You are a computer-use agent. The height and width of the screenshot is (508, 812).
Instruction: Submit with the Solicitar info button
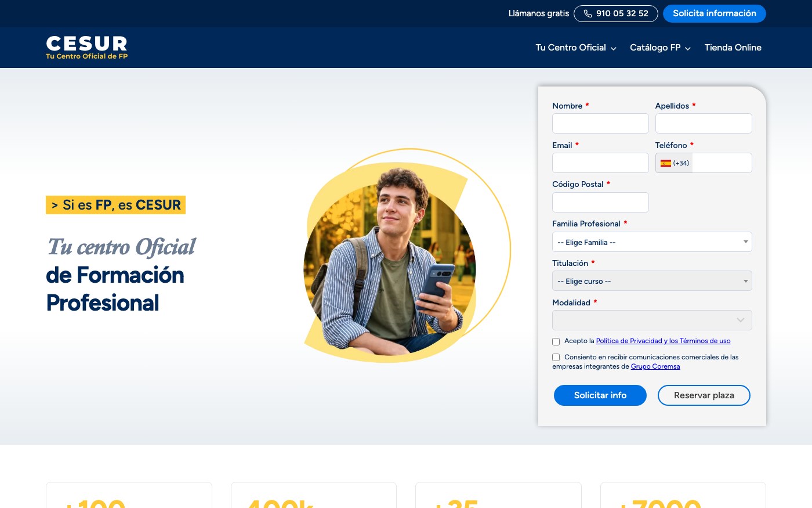click(600, 395)
